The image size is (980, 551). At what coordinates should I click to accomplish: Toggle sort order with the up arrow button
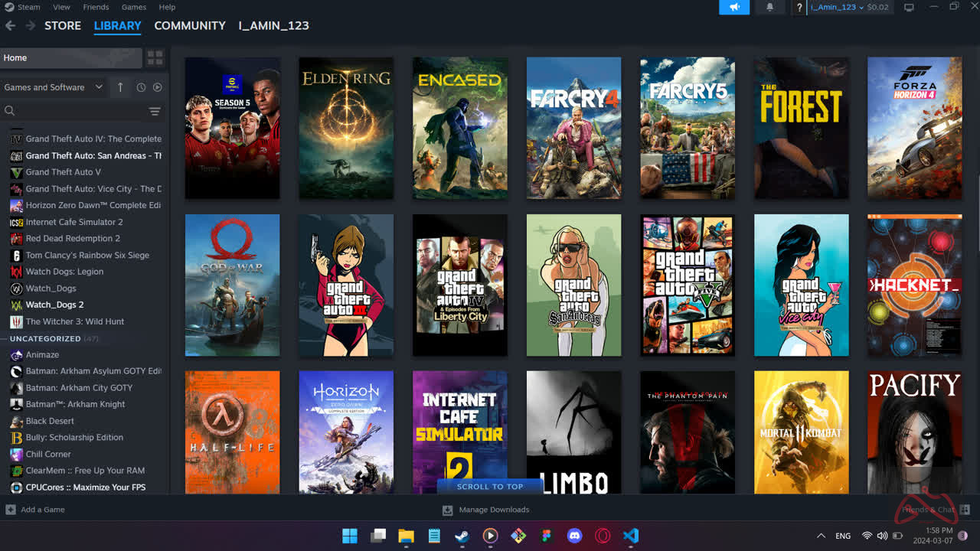120,87
